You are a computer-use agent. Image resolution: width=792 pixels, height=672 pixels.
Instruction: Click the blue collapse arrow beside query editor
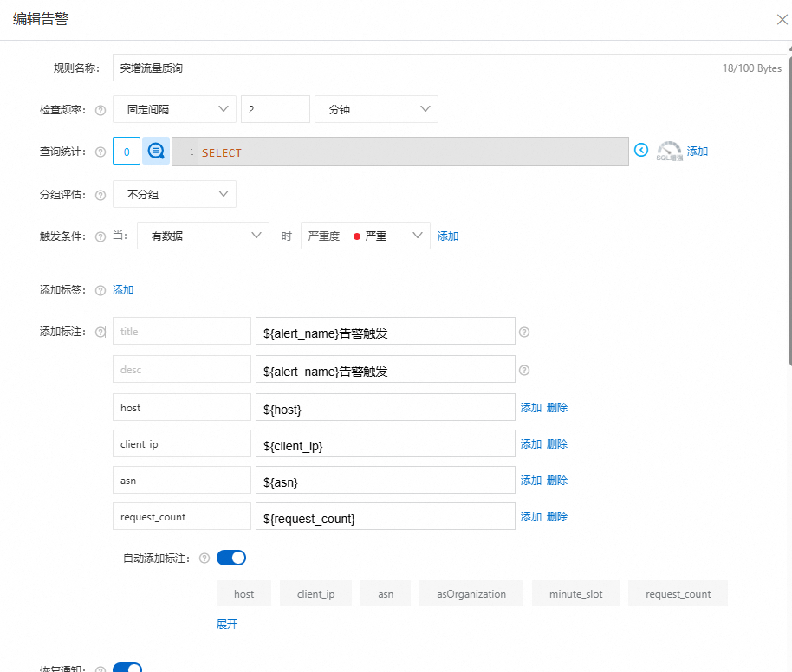(x=640, y=150)
